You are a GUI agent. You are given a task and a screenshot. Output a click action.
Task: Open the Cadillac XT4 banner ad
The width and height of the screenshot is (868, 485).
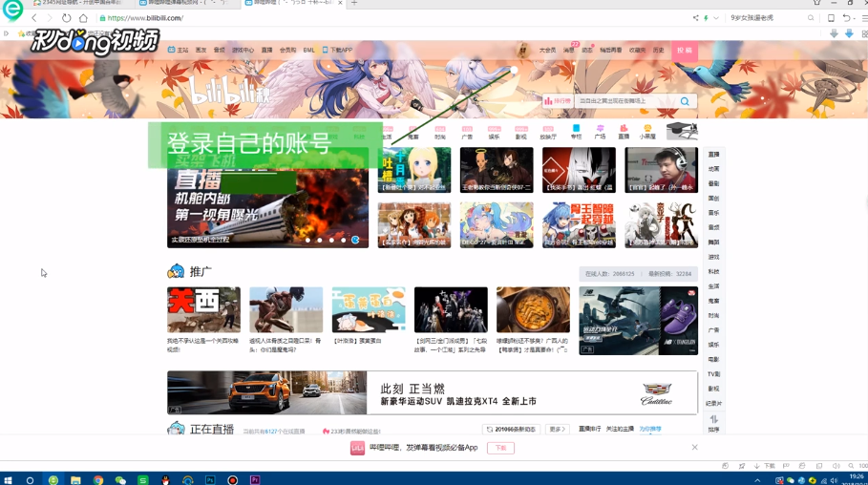(x=433, y=392)
